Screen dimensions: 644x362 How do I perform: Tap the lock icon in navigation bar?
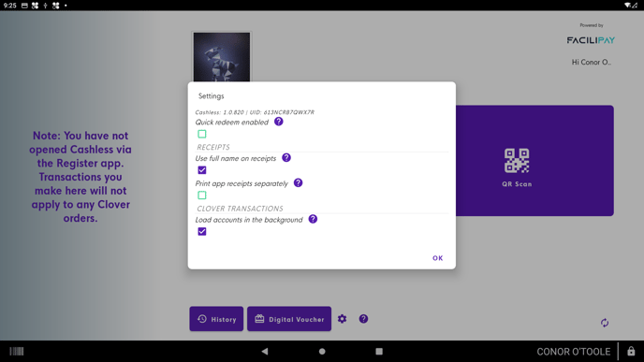coord(631,352)
